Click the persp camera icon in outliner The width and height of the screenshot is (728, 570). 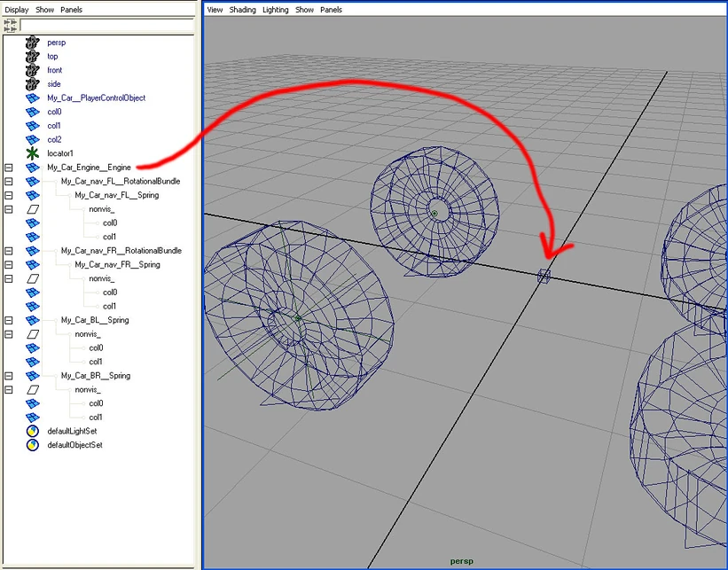33,42
